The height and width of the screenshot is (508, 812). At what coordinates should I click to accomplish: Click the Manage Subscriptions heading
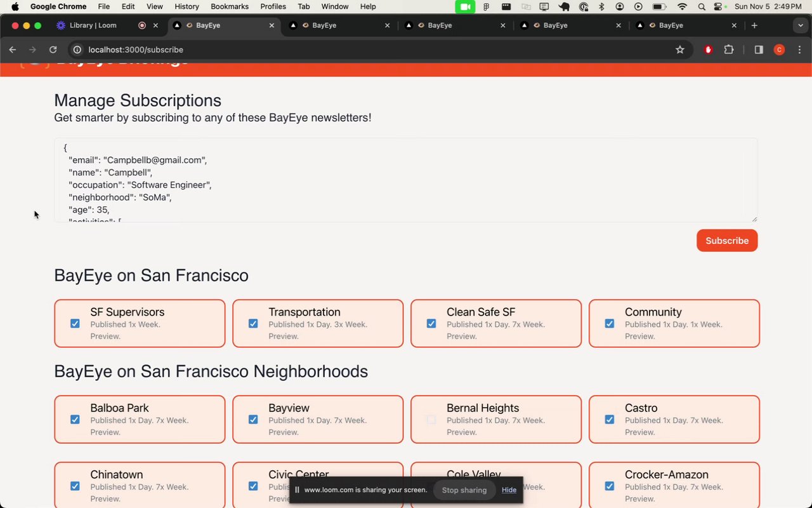pyautogui.click(x=138, y=100)
